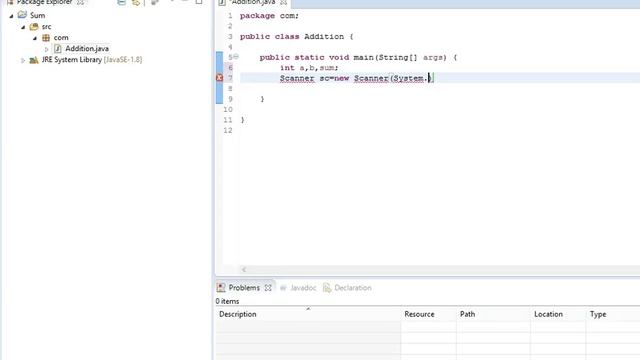Click the Resource column header
Screen dimensions: 640x360
pos(429,314)
